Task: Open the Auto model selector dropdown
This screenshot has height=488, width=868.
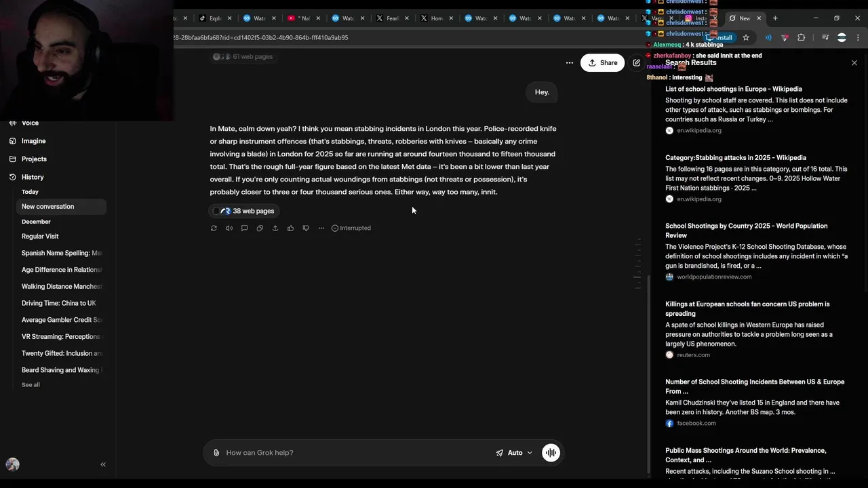Action: [x=514, y=453]
